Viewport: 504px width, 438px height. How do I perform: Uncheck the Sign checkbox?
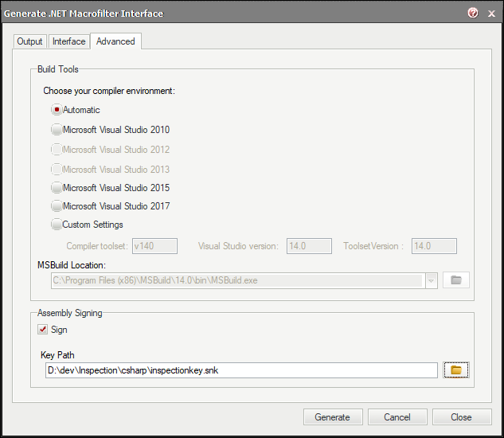[x=42, y=330]
